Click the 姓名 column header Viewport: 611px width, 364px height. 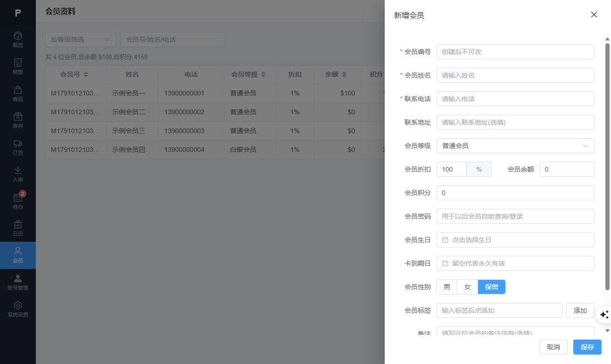point(132,74)
